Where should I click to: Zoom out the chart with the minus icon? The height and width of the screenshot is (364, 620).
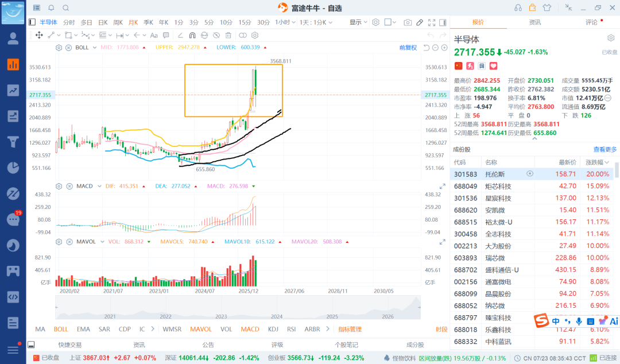(x=435, y=48)
